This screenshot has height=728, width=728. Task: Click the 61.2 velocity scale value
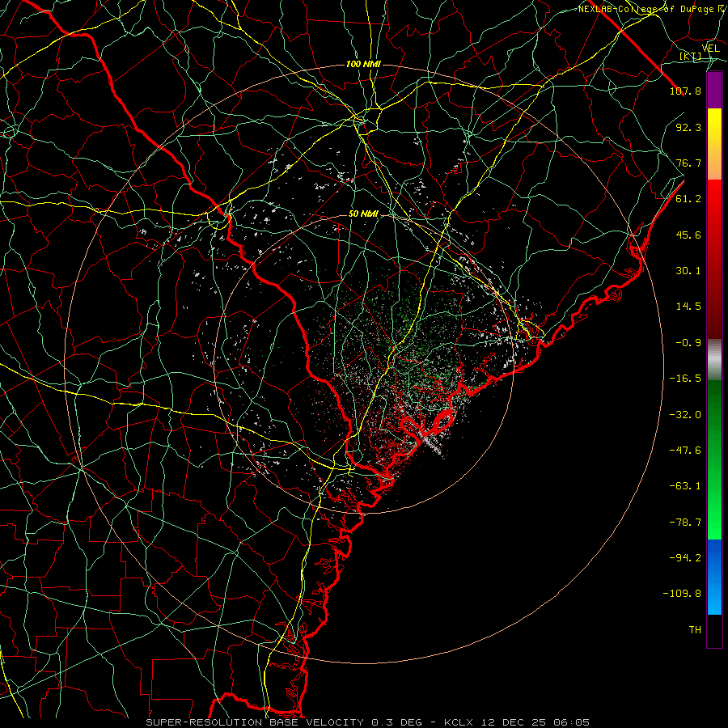pyautogui.click(x=688, y=199)
